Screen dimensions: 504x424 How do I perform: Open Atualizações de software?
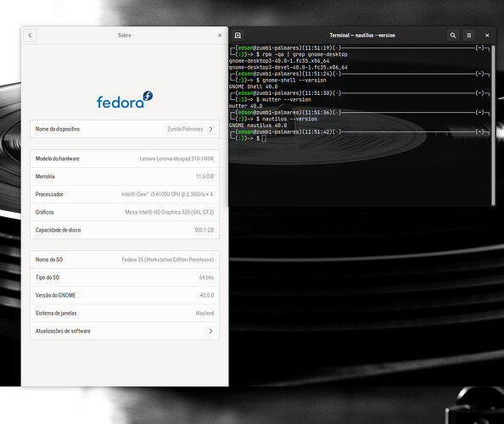click(x=125, y=331)
